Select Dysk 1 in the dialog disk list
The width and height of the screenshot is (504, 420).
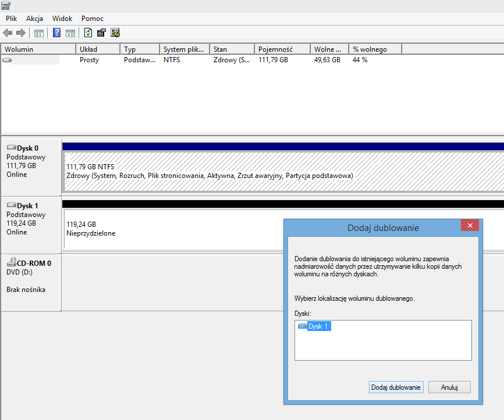point(318,326)
